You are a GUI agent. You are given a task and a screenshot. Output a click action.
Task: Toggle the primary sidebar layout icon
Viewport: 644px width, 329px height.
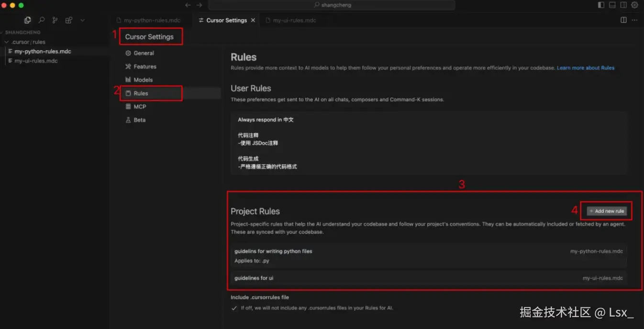pos(601,5)
